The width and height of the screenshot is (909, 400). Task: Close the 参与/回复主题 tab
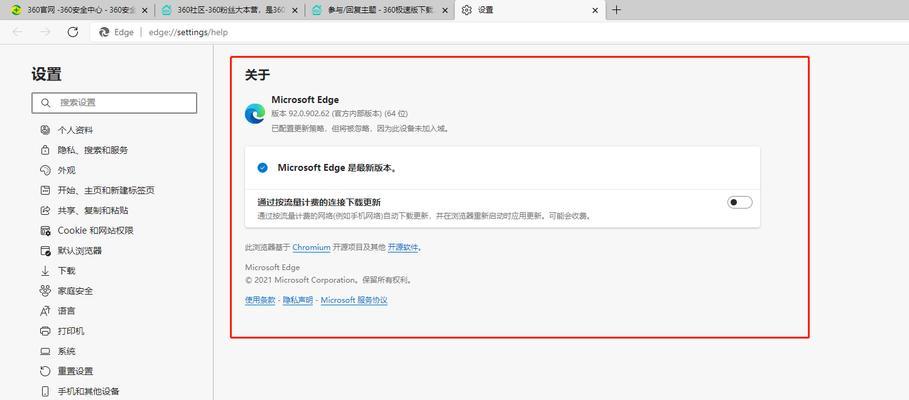445,10
